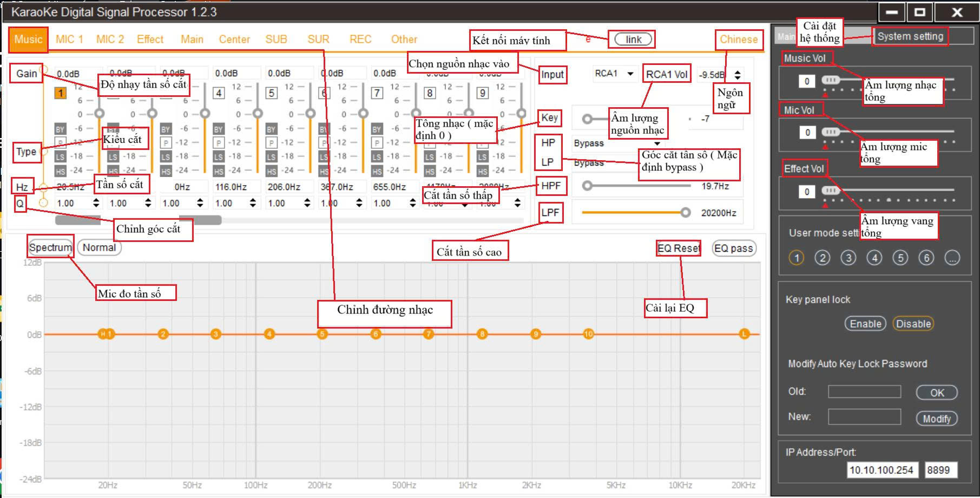
Task: Set band 7 type to BY bypass
Action: click(x=377, y=129)
